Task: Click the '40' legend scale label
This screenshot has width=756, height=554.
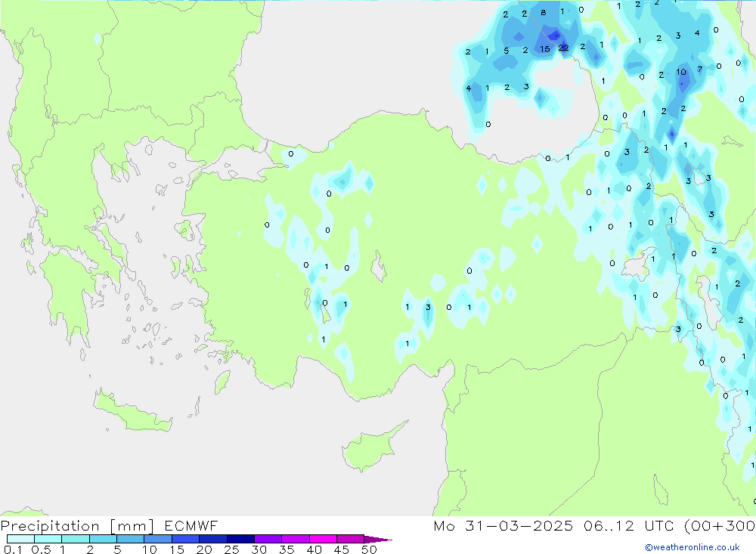Action: 314,549
